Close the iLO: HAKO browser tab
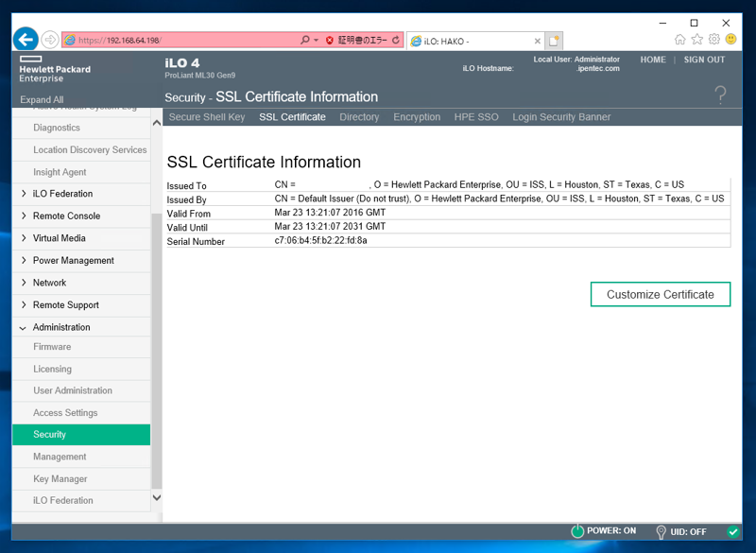 (537, 42)
